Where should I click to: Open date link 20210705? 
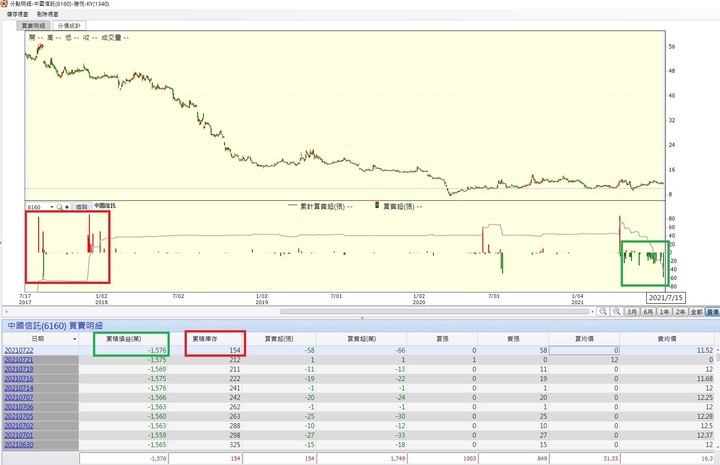(19, 416)
